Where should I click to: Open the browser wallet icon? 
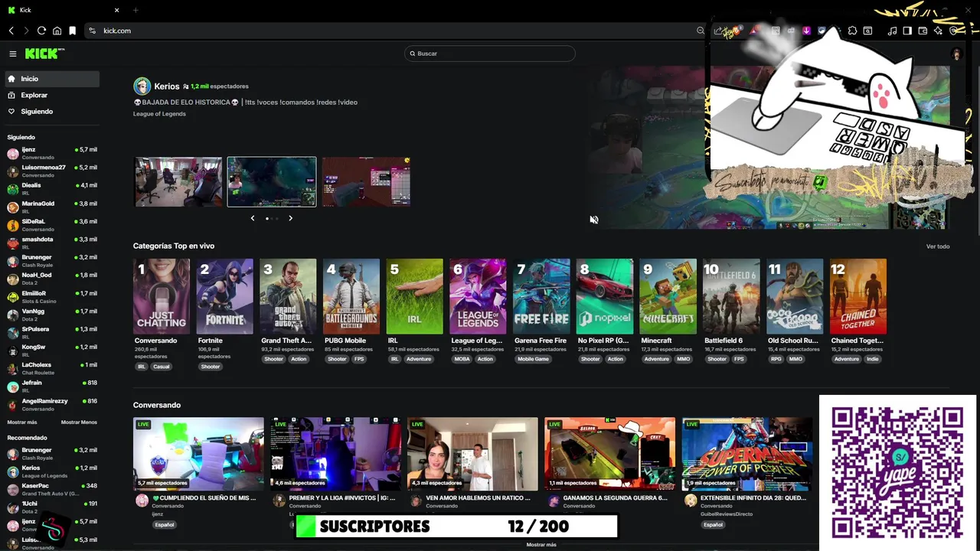[923, 31]
